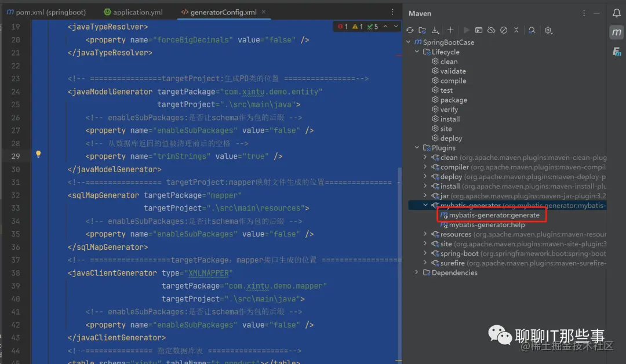Collapse the Lifecycle node
Viewport: 626px width, 364px height.
point(417,52)
